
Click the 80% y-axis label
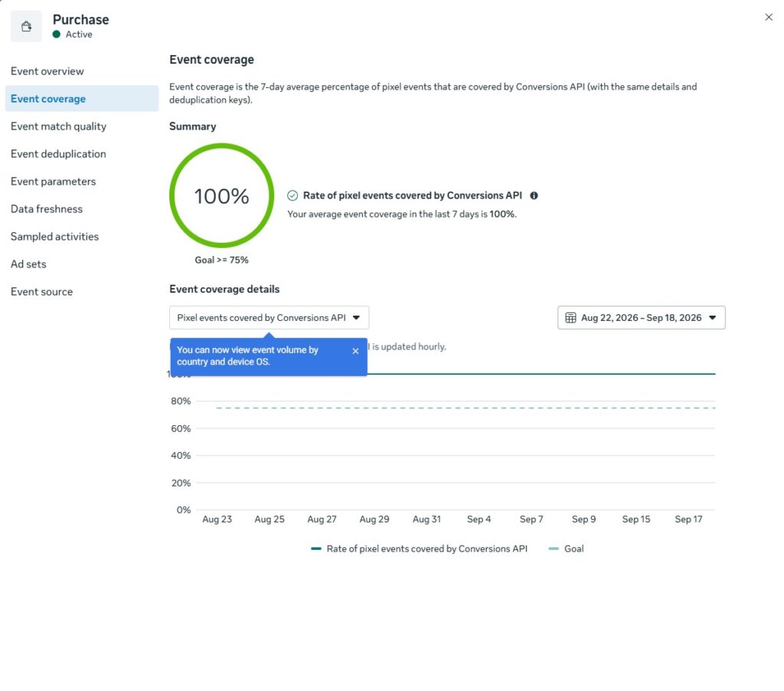(x=181, y=401)
